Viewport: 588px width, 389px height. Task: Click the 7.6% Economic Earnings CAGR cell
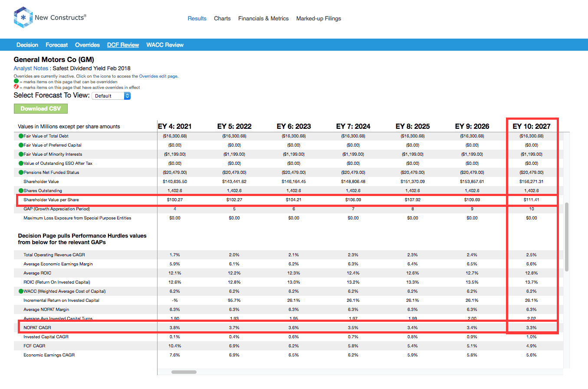(175, 355)
